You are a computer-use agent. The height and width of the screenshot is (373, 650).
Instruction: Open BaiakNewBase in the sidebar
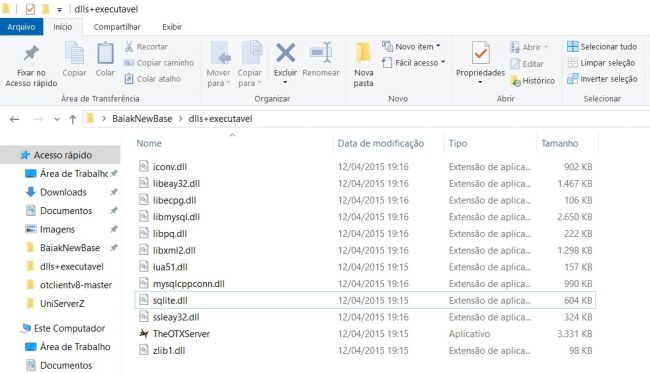(70, 248)
